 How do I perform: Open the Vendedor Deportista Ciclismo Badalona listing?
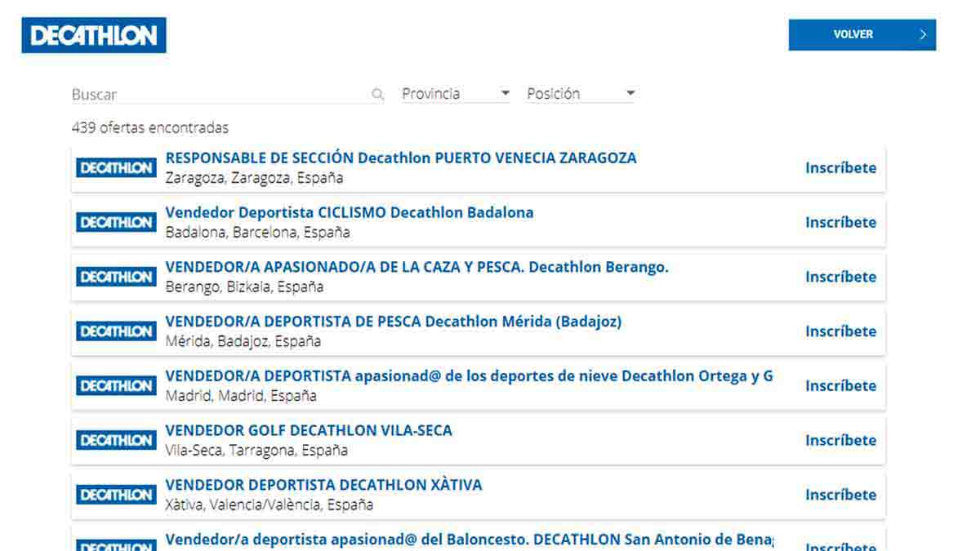point(349,213)
